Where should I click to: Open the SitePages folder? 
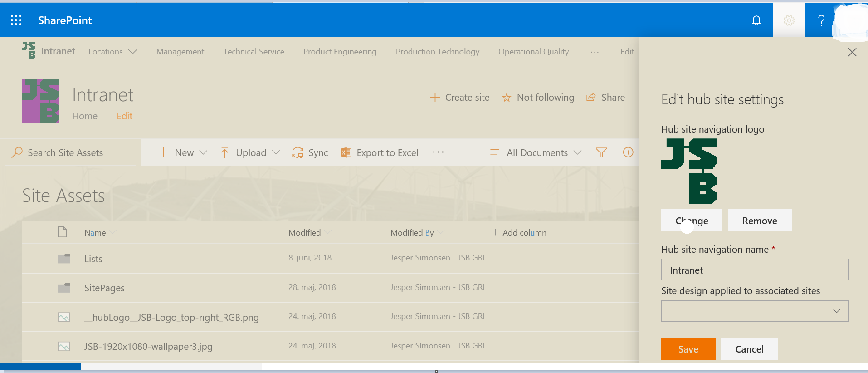[x=104, y=288]
